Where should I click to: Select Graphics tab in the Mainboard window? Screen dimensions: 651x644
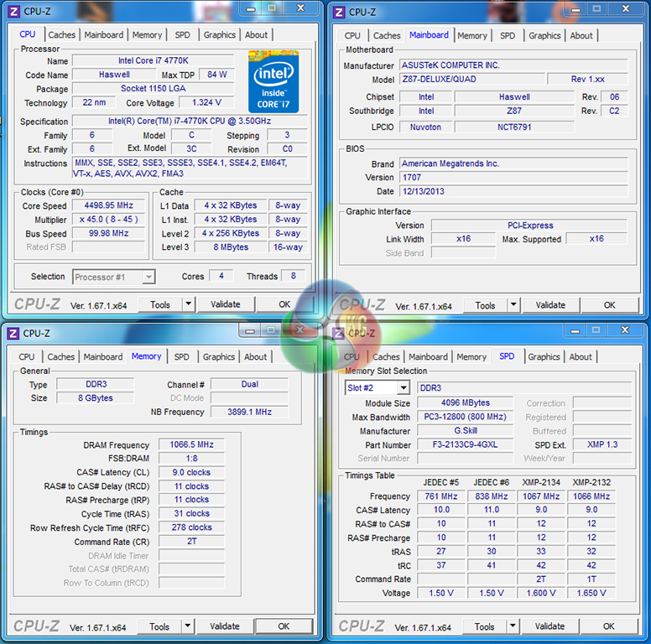pyautogui.click(x=544, y=36)
